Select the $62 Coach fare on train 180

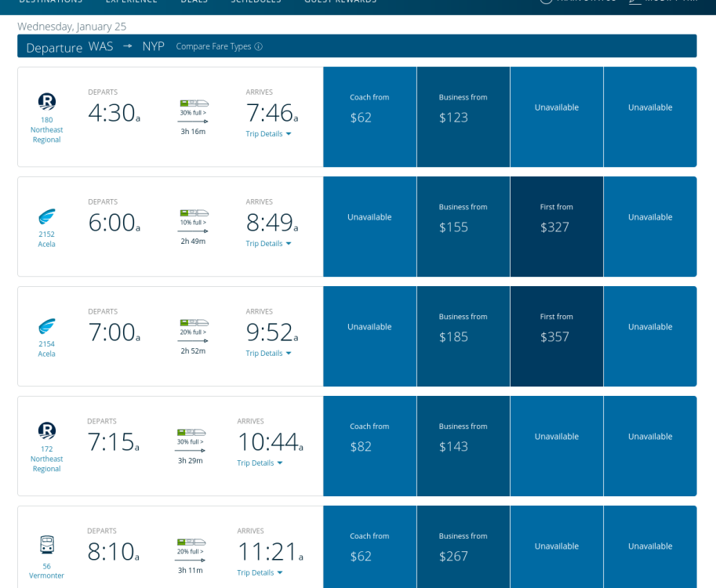click(x=369, y=117)
